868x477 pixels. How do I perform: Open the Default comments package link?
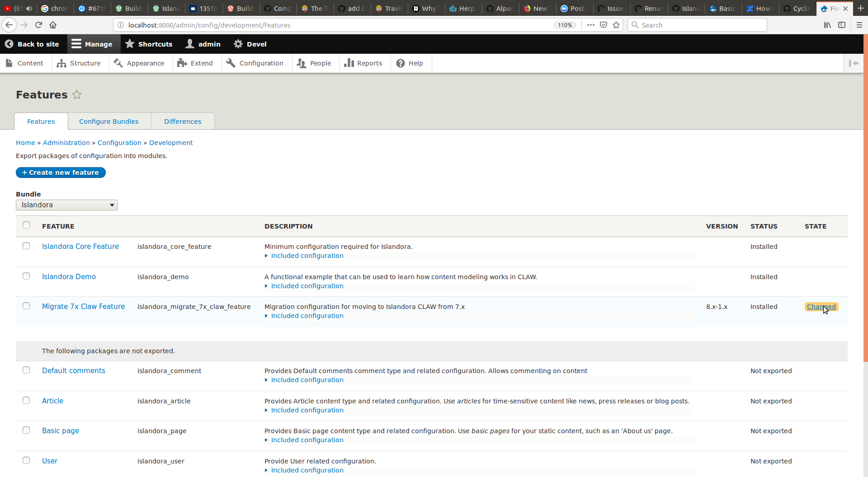pyautogui.click(x=74, y=370)
